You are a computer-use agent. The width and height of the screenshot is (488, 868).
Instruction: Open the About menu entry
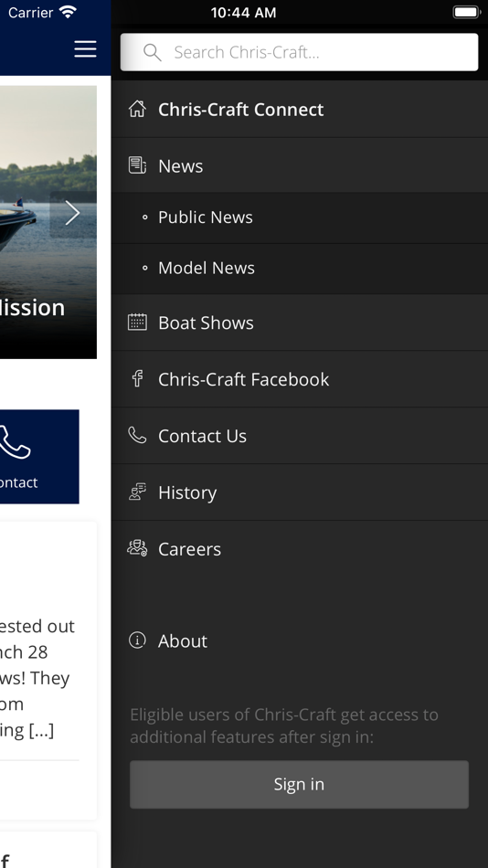coord(300,641)
